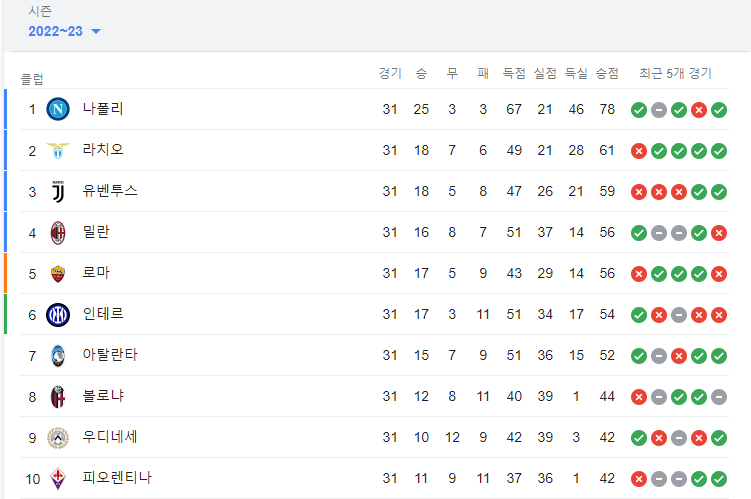Click the Napoli club crest icon
The height and width of the screenshot is (499, 751).
tap(58, 109)
